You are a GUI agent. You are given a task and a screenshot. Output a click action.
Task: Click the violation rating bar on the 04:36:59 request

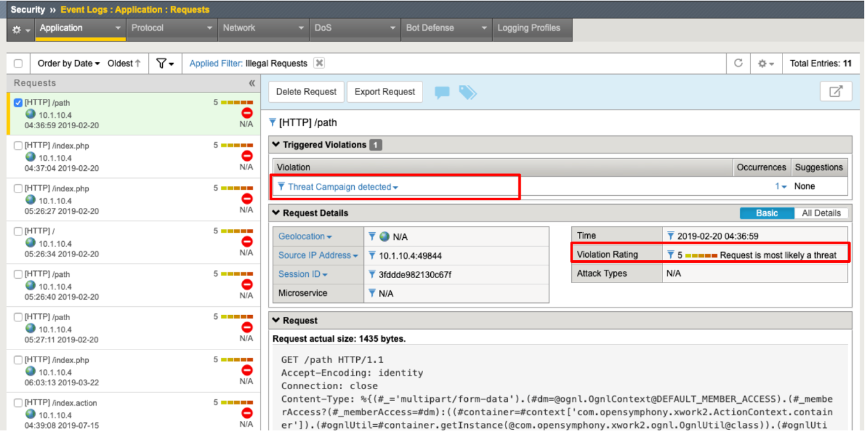pyautogui.click(x=236, y=102)
